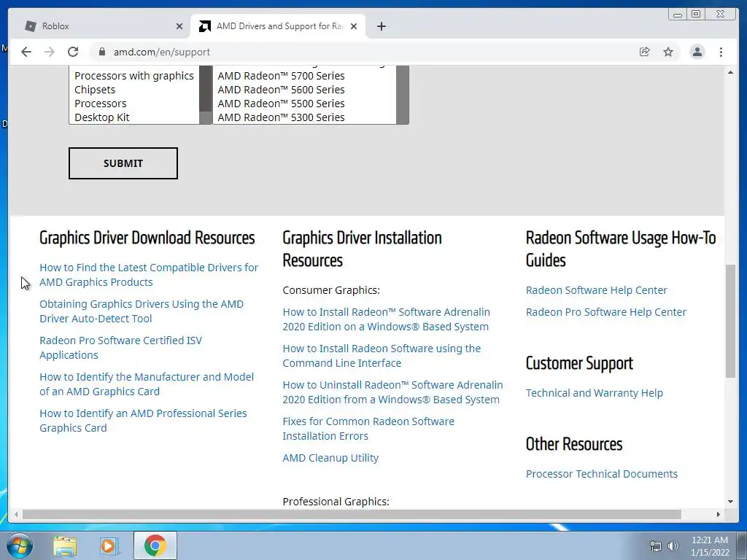Open the network tray icon

tap(656, 546)
